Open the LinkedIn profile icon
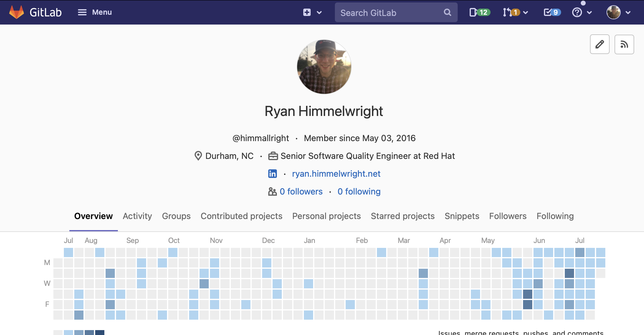 coord(272,174)
